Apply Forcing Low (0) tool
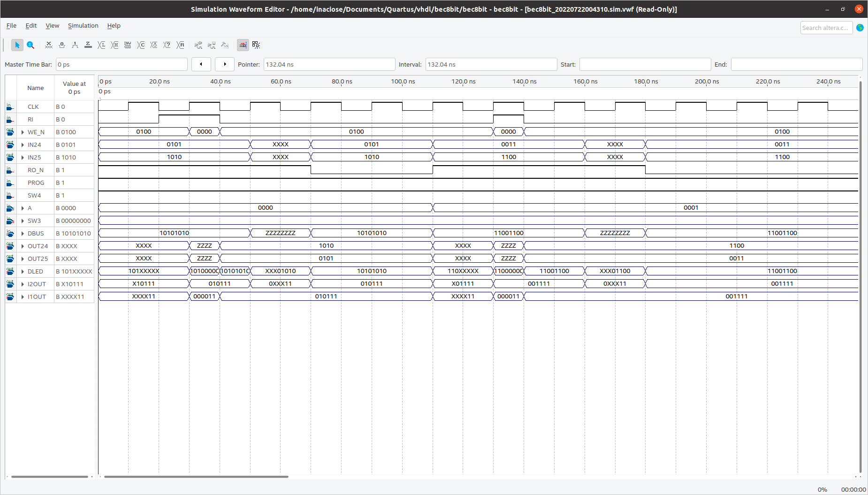Image resolution: width=868 pixels, height=495 pixels. coord(62,45)
